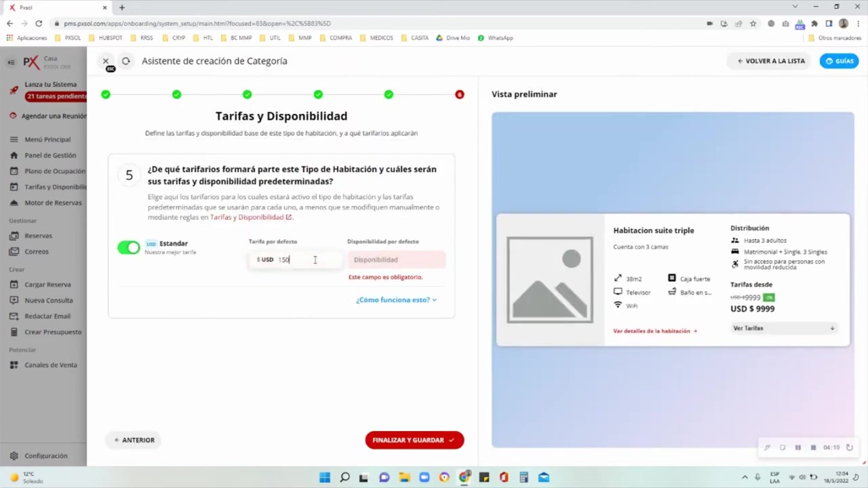Viewport: 868px width, 488px height.
Task: Click the Cargar Reserva sidebar icon
Action: coord(14,284)
